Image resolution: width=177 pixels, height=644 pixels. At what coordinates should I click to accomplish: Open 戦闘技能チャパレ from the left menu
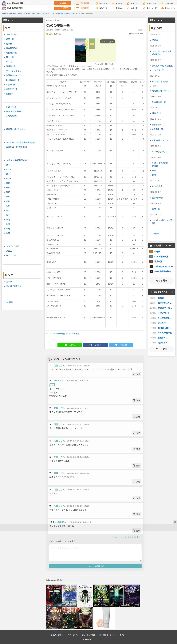click(14, 75)
